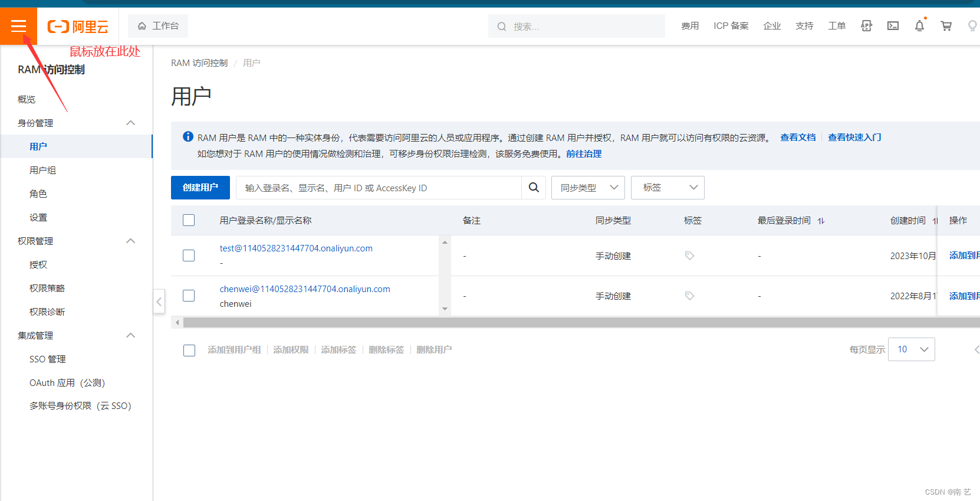The image size is (980, 501).
Task: Click the tag icon in test user row
Action: click(x=689, y=256)
